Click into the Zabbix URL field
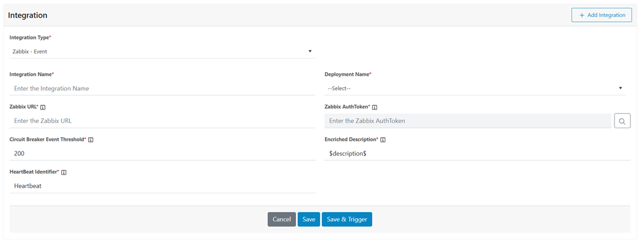Screen dimensions: 644x240 (x=162, y=121)
